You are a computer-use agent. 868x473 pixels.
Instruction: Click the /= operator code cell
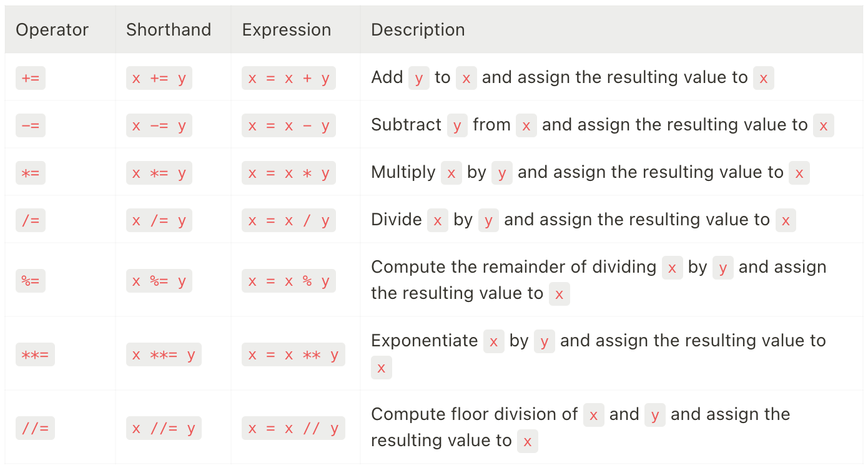point(31,220)
